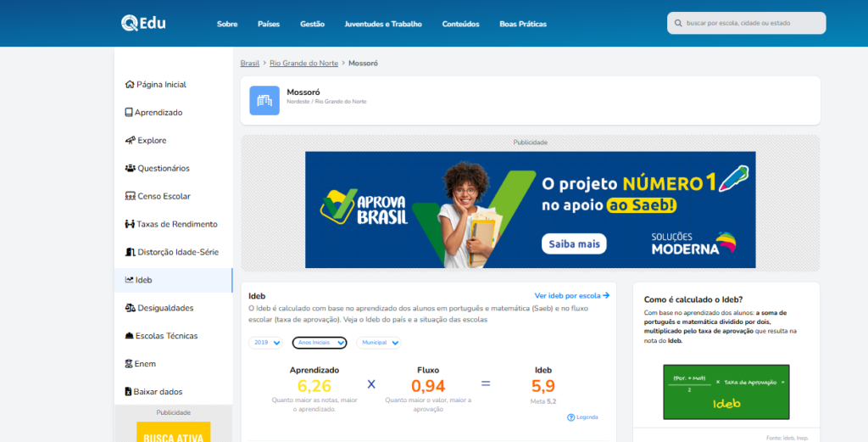Image resolution: width=868 pixels, height=442 pixels.
Task: Click the telescope icon beside Explore
Action: point(130,141)
